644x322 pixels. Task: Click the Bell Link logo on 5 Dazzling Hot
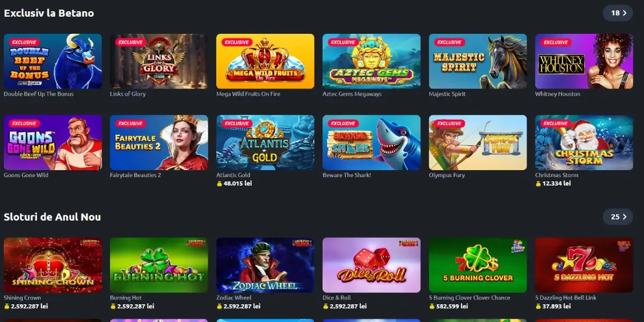624,245
